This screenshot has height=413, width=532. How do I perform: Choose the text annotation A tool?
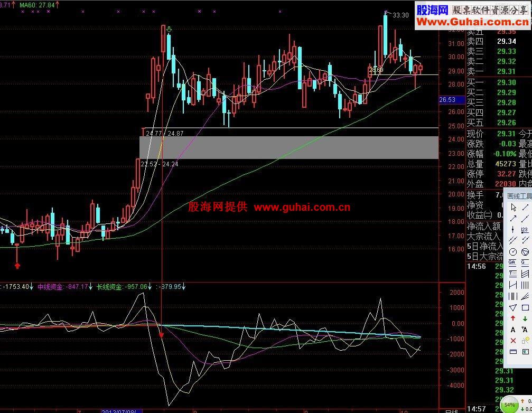513,330
